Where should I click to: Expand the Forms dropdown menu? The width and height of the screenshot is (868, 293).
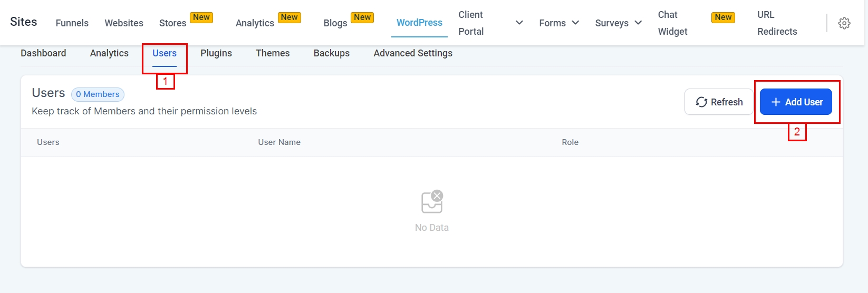[559, 23]
